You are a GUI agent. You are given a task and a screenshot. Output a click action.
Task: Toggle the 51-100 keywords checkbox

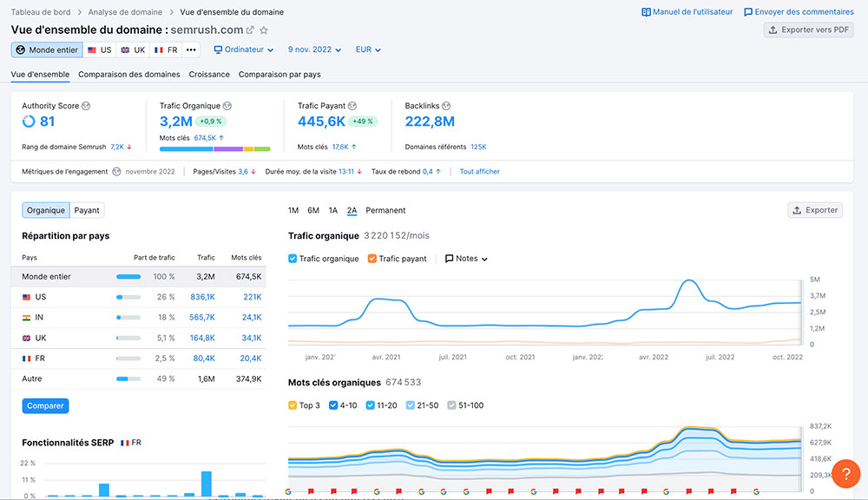click(x=451, y=405)
